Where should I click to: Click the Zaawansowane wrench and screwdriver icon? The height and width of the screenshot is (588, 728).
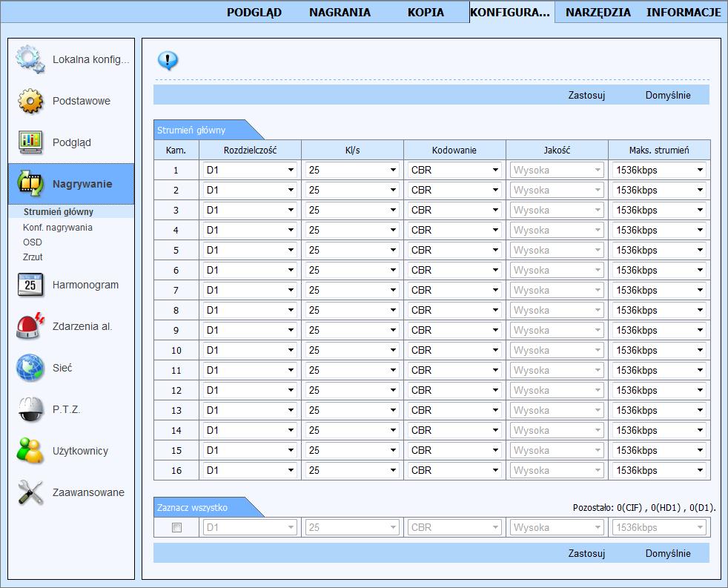30,492
